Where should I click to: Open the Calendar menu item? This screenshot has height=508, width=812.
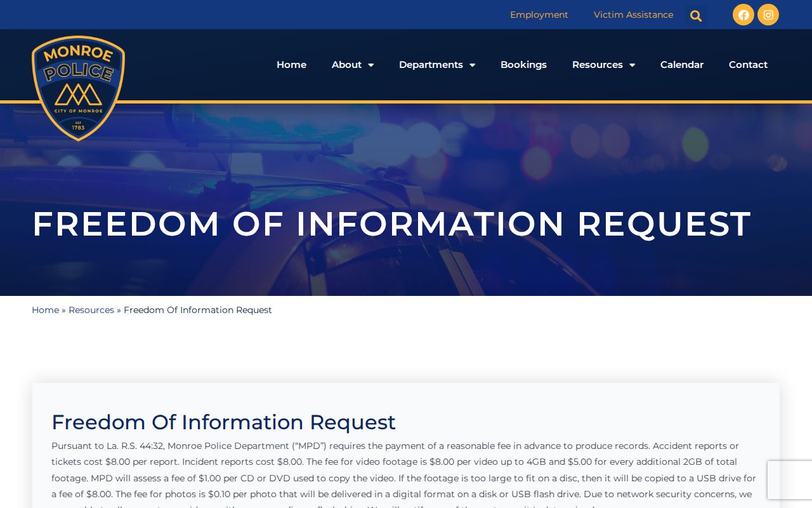coord(682,65)
